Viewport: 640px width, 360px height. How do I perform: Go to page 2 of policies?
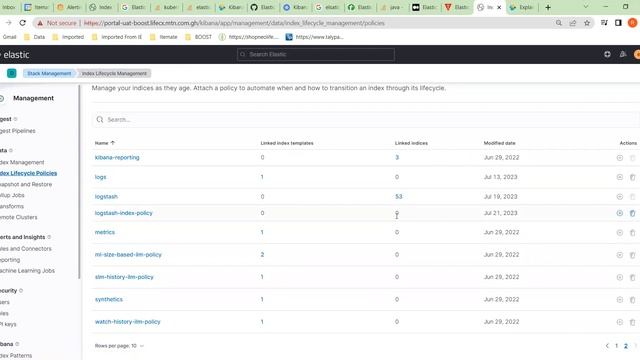[x=625, y=346]
